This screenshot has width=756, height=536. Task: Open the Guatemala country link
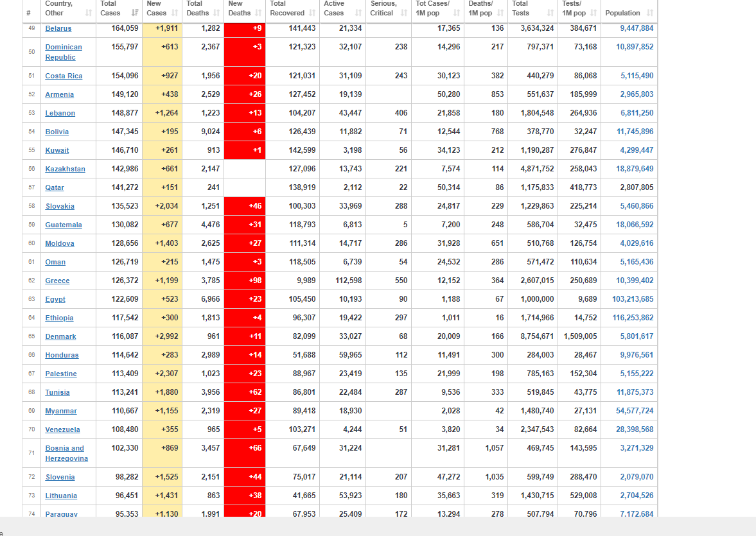pyautogui.click(x=64, y=225)
